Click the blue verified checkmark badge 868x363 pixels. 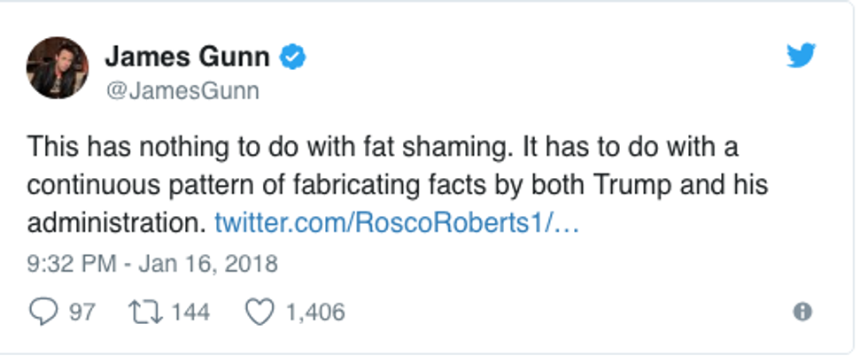coord(293,58)
